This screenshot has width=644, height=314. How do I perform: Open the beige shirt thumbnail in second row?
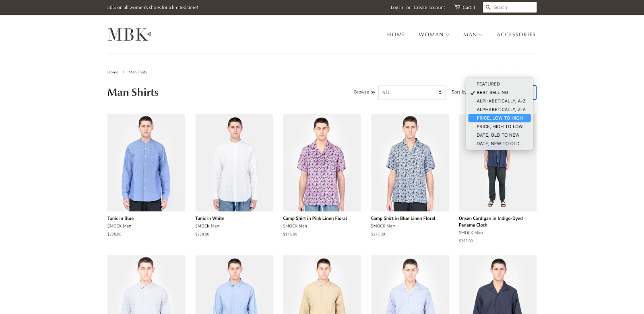click(x=322, y=285)
